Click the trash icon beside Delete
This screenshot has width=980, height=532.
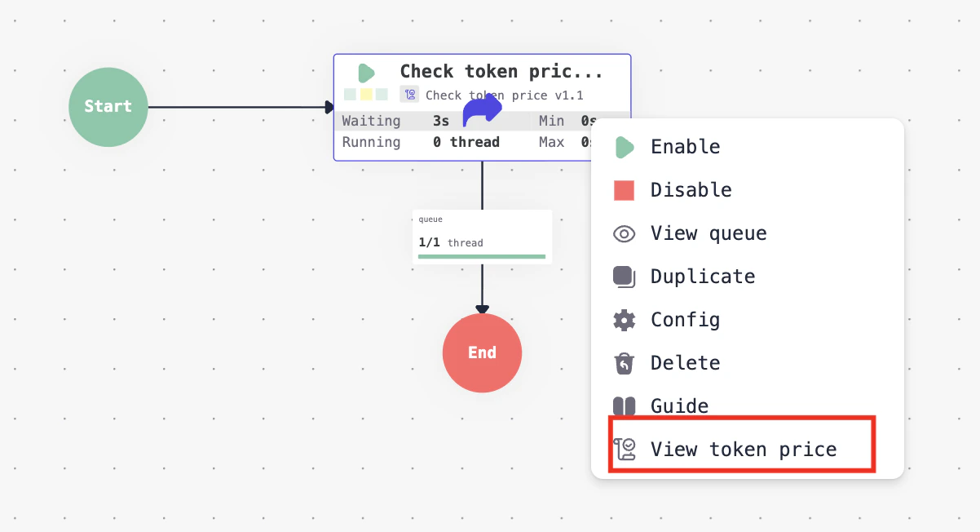click(x=624, y=362)
